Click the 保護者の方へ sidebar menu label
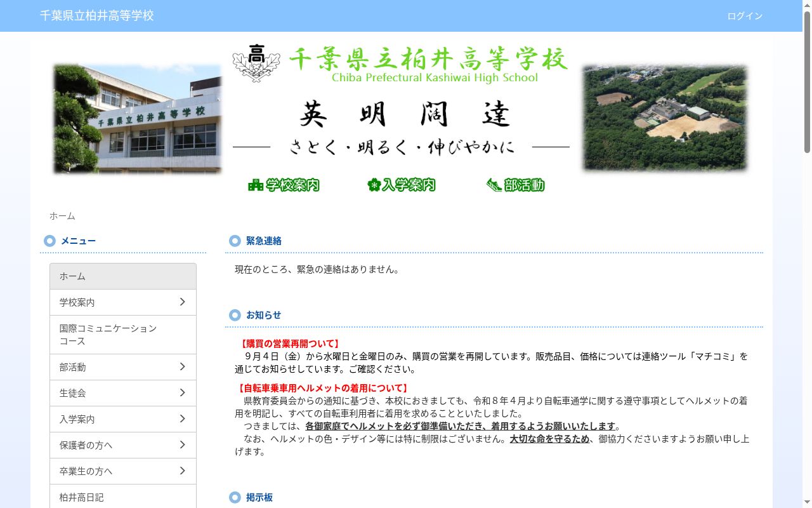The height and width of the screenshot is (508, 812). click(86, 445)
